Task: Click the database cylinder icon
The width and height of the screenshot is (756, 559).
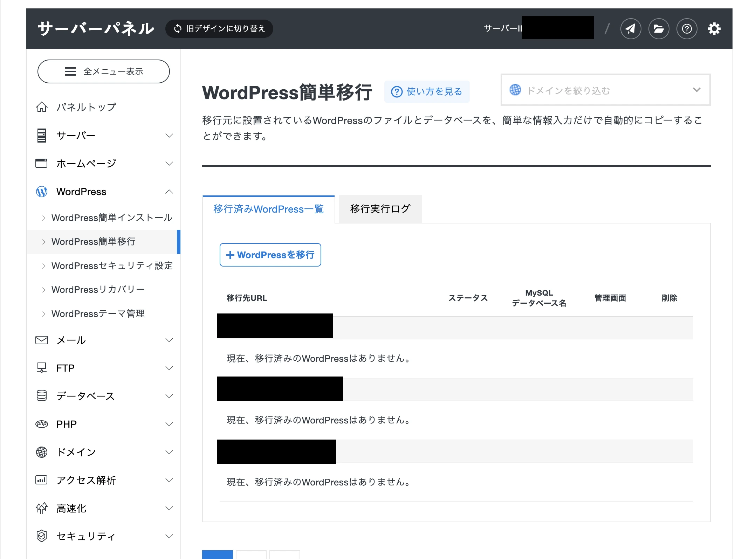Action: pyautogui.click(x=42, y=396)
